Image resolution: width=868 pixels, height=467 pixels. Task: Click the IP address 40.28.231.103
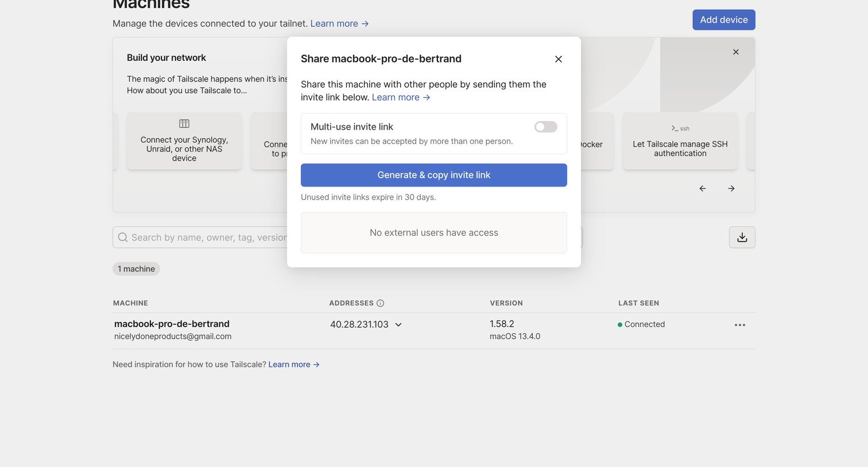click(359, 325)
